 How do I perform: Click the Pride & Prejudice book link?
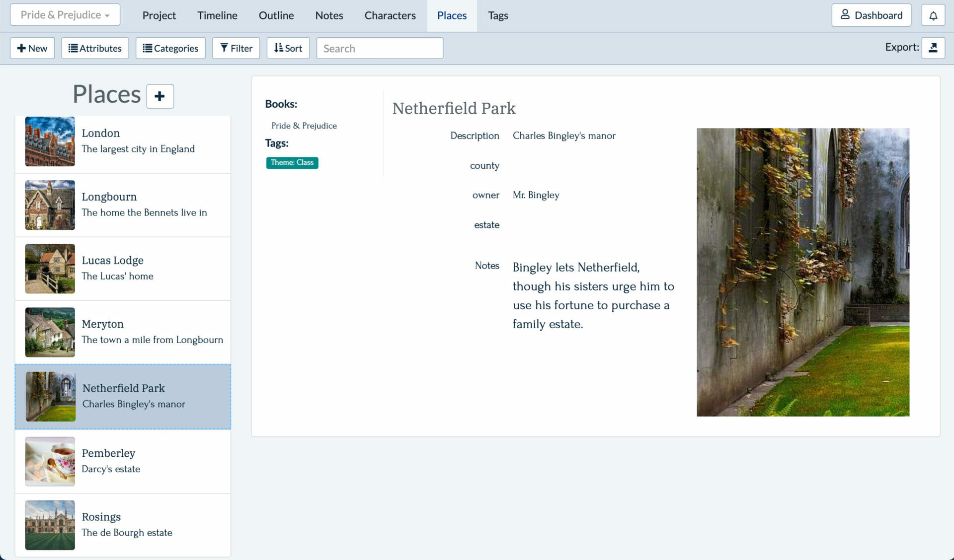click(304, 126)
